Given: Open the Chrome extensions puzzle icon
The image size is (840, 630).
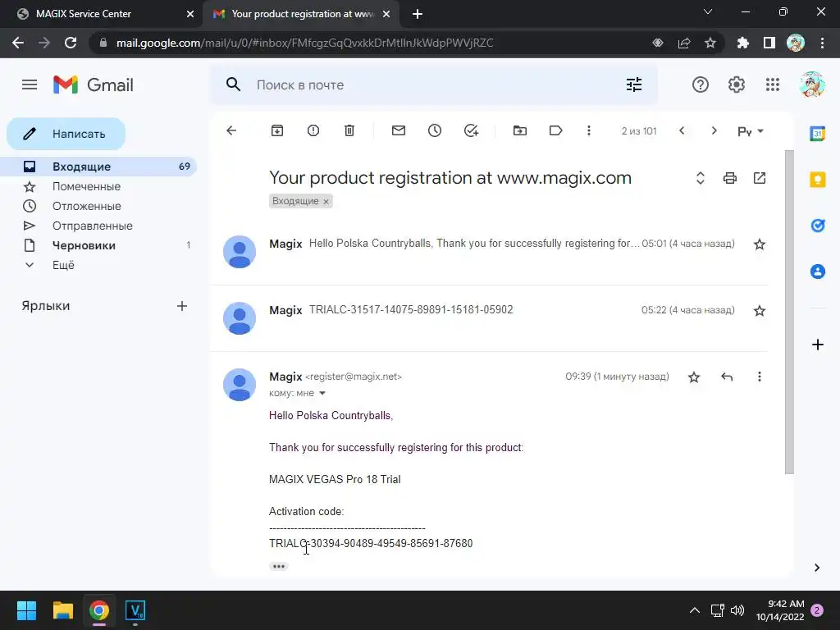Looking at the screenshot, I should point(742,43).
